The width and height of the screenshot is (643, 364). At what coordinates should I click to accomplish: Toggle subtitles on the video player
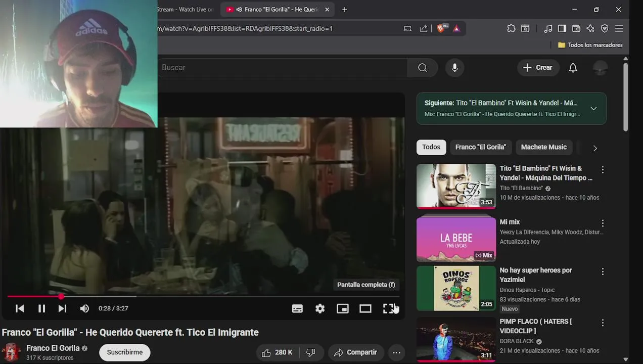(x=297, y=308)
